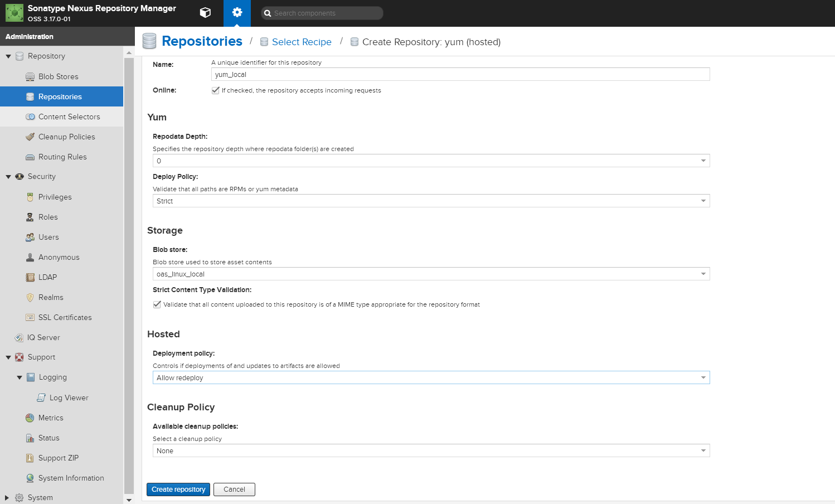Click the Roles icon
The width and height of the screenshot is (835, 504).
(30, 217)
